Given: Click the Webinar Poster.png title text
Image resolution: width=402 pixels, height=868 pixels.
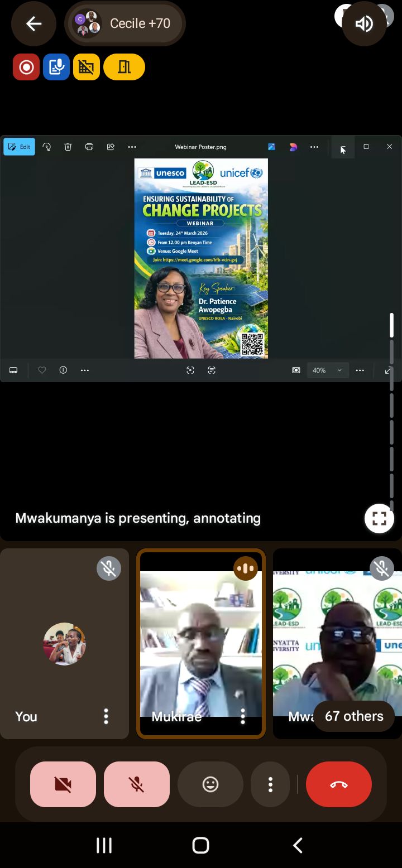Looking at the screenshot, I should pos(201,147).
